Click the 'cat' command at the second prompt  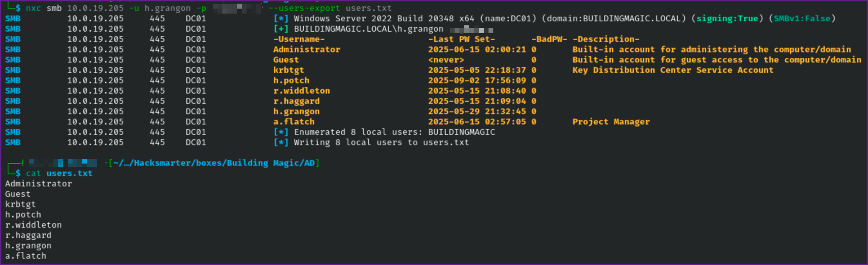tap(33, 173)
